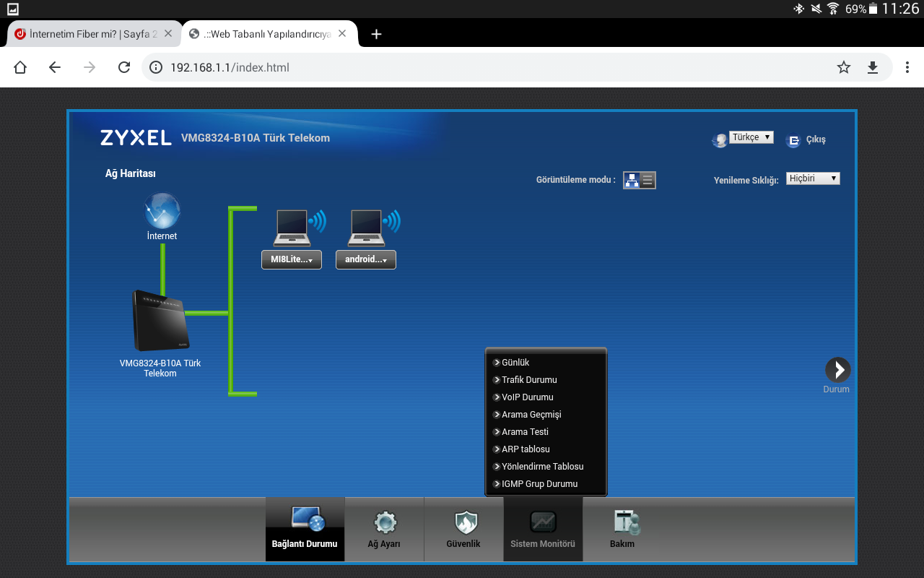Screen dimensions: 924x578
Task: Click the browser forward arrow
Action: coord(90,67)
